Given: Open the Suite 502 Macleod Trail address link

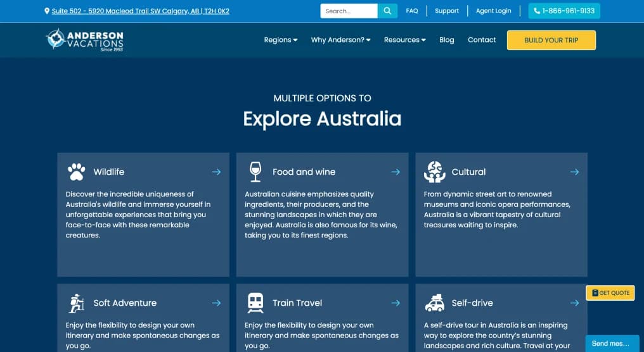Looking at the screenshot, I should [141, 11].
